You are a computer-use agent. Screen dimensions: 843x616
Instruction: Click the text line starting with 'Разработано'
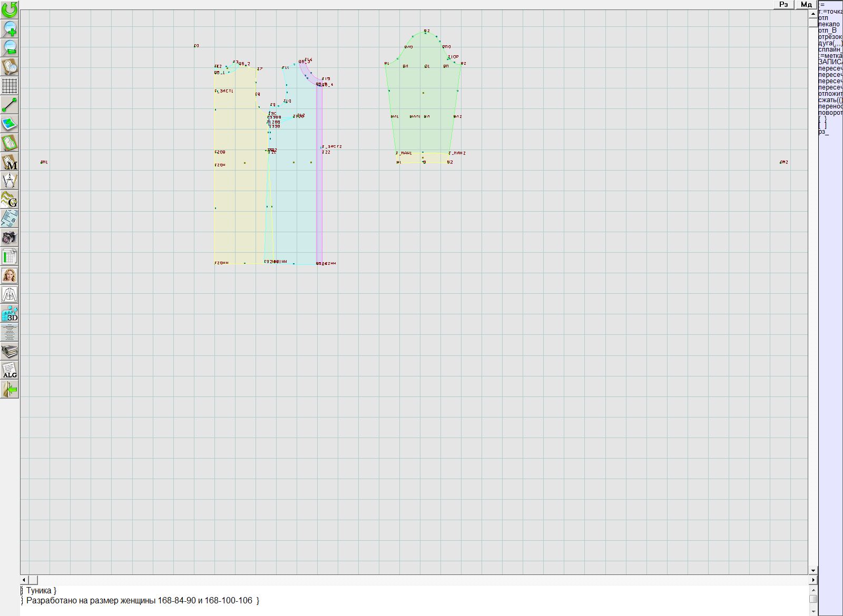[142, 601]
